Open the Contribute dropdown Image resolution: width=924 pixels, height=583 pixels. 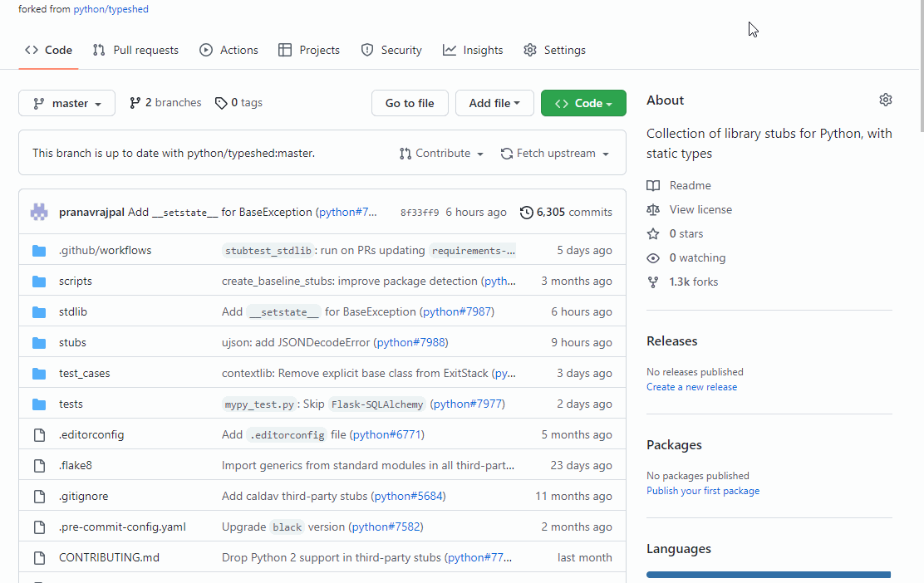[x=441, y=153]
